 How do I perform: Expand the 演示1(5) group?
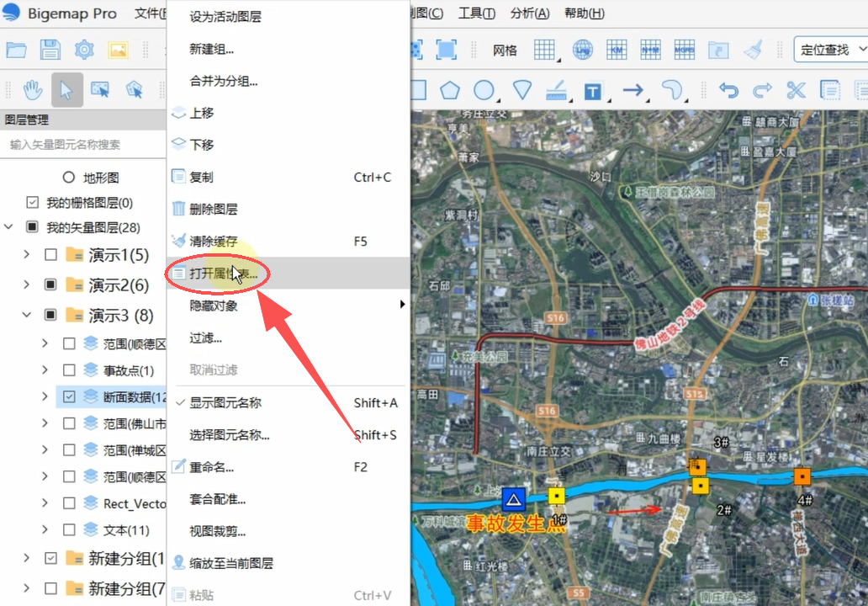tap(27, 255)
